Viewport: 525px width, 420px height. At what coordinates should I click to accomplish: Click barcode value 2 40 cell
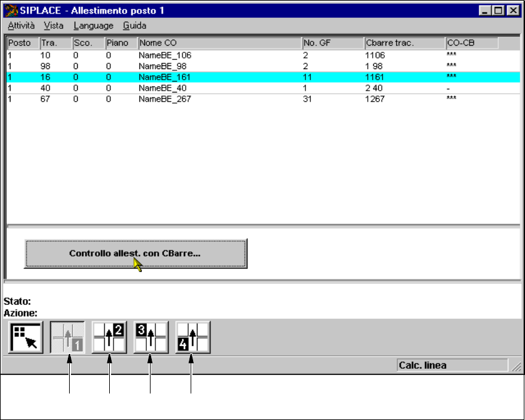pos(374,88)
